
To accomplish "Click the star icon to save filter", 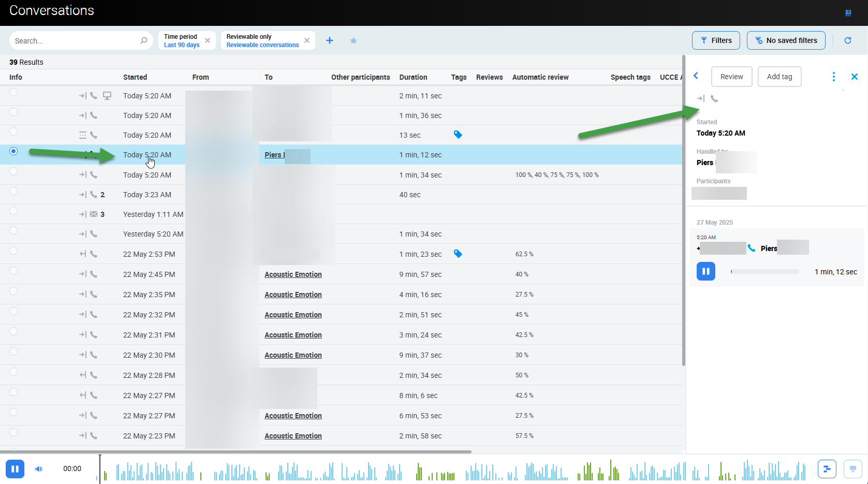I will (x=354, y=40).
